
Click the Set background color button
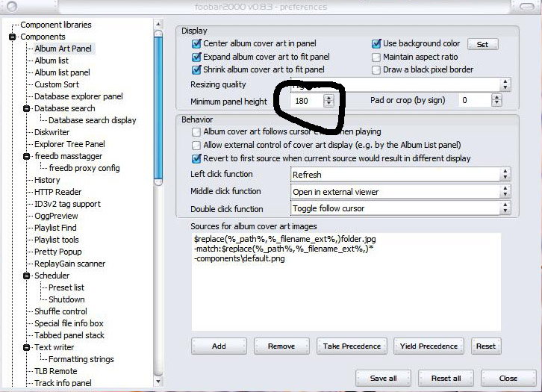point(482,44)
